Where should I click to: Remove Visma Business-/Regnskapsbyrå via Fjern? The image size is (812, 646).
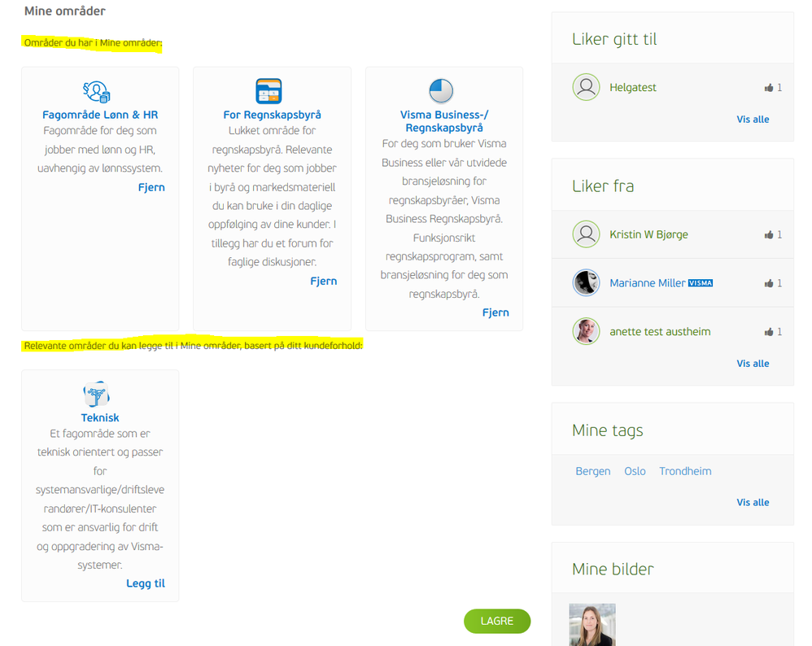tap(495, 312)
